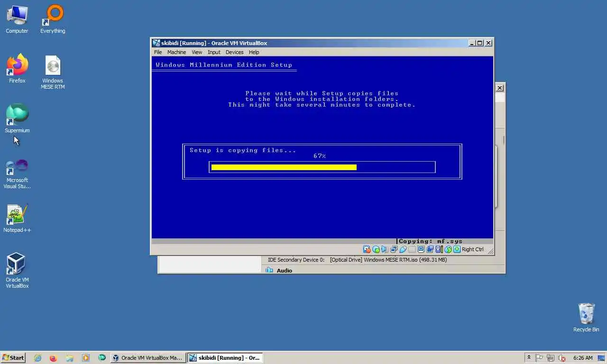Click the hard disk activity status icon
This screenshot has width=607, height=364.
click(367, 249)
